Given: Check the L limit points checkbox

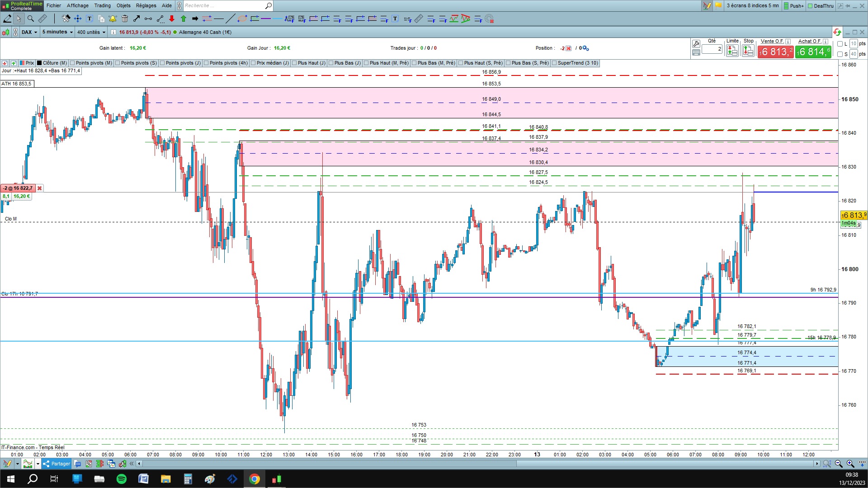Looking at the screenshot, I should [x=840, y=44].
